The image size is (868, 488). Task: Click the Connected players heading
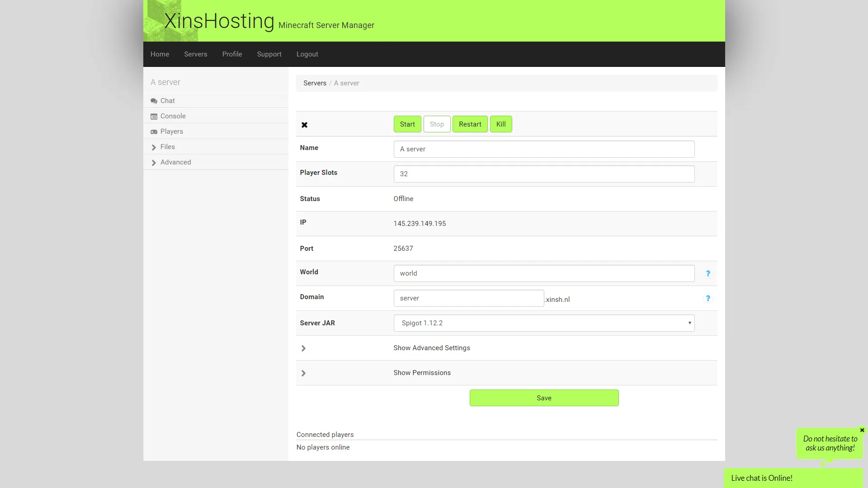(x=325, y=435)
